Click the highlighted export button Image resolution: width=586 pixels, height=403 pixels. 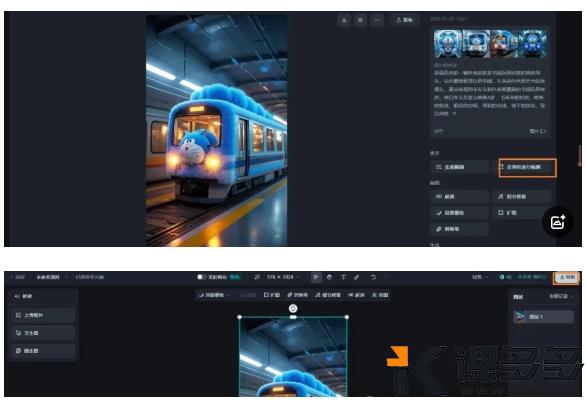[x=567, y=277]
